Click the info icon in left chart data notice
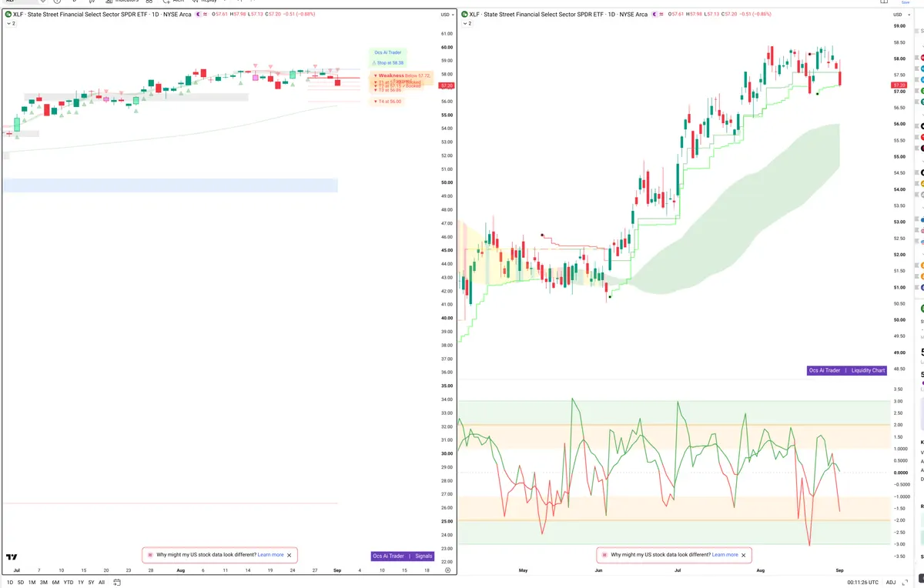924x588 pixels. coord(150,555)
